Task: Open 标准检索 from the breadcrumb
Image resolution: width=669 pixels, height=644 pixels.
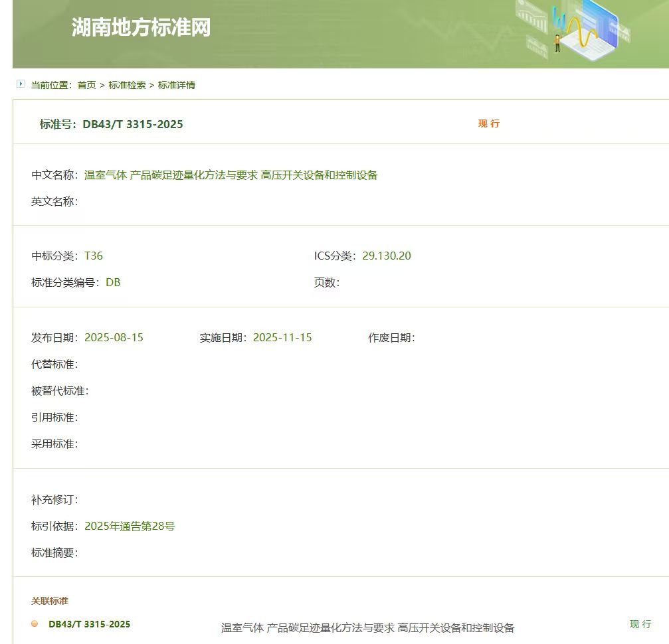Action: (127, 85)
